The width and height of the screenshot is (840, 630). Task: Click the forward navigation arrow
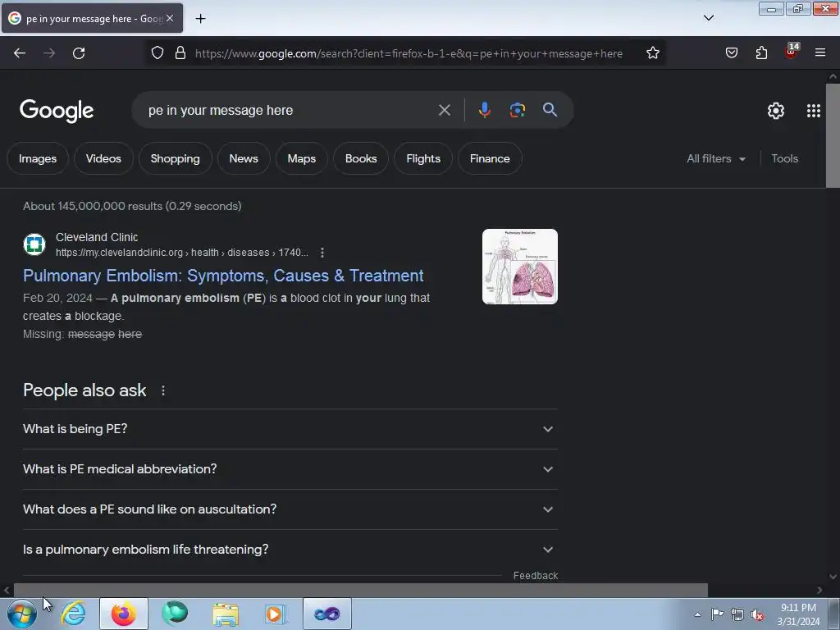(x=49, y=53)
